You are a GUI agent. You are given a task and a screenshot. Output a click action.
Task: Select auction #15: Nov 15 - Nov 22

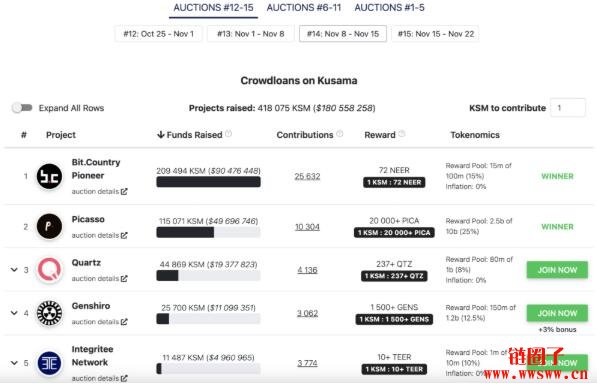click(436, 34)
